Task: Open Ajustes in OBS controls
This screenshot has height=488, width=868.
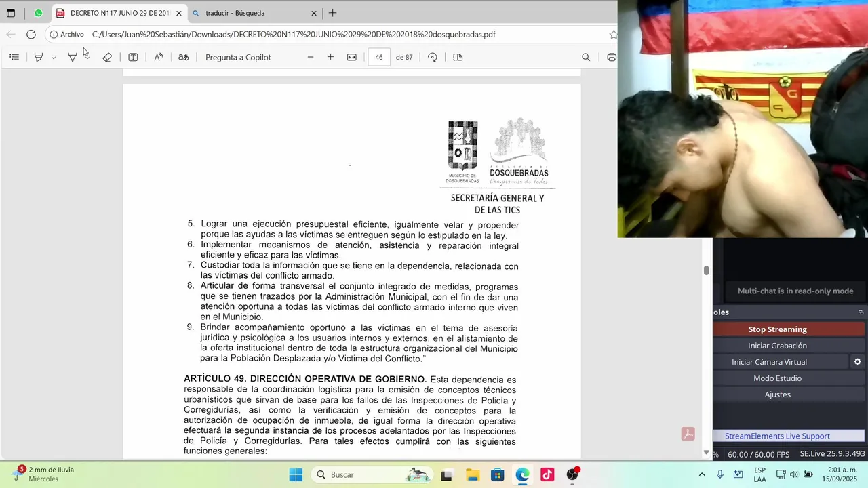Action: point(777,394)
